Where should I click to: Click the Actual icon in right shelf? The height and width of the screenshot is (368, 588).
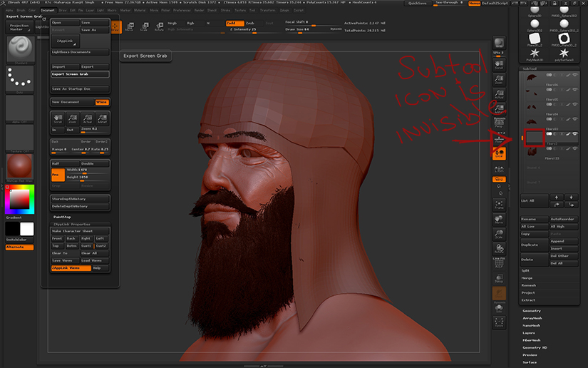(x=499, y=94)
